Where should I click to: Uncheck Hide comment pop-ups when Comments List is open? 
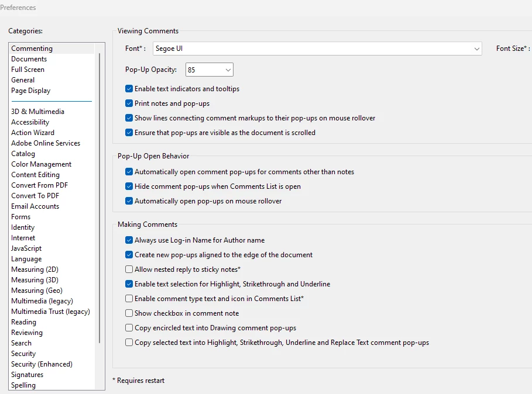point(129,186)
